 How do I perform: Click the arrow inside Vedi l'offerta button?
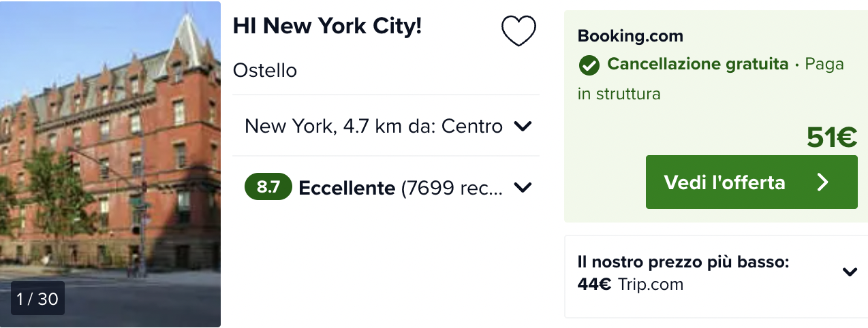(x=822, y=182)
